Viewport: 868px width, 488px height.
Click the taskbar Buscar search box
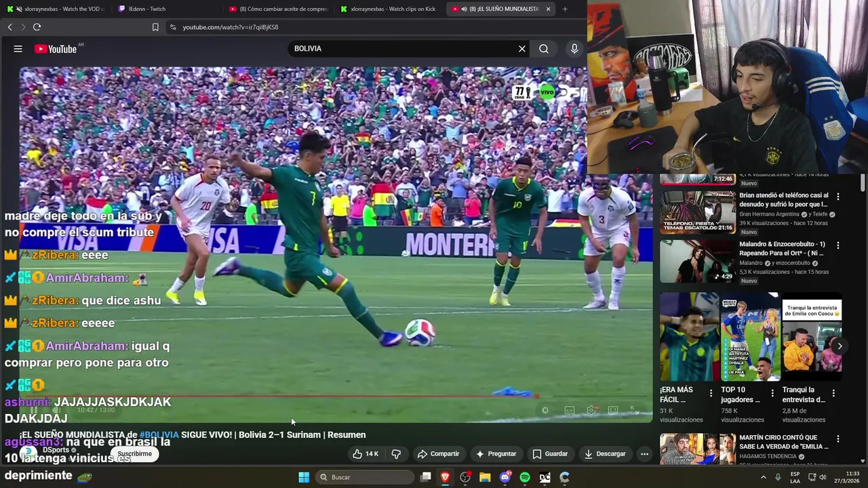click(365, 477)
